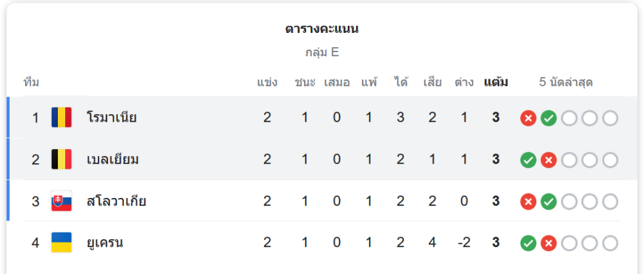Click the Slovakia flag icon
This screenshot has width=644, height=274.
(x=61, y=201)
